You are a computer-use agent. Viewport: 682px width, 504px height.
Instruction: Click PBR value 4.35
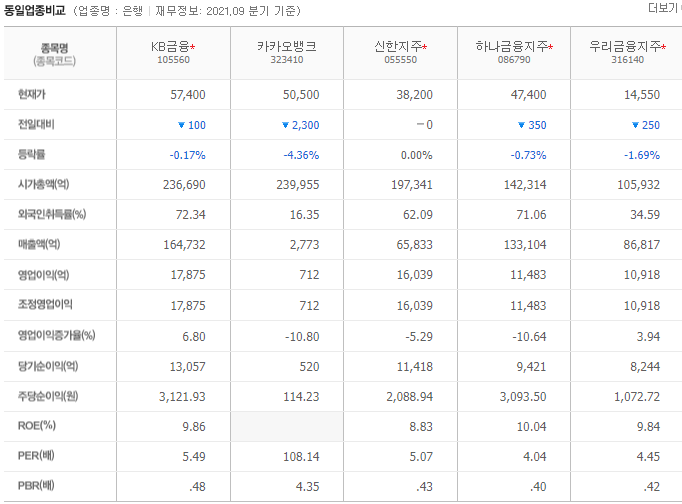(x=308, y=487)
